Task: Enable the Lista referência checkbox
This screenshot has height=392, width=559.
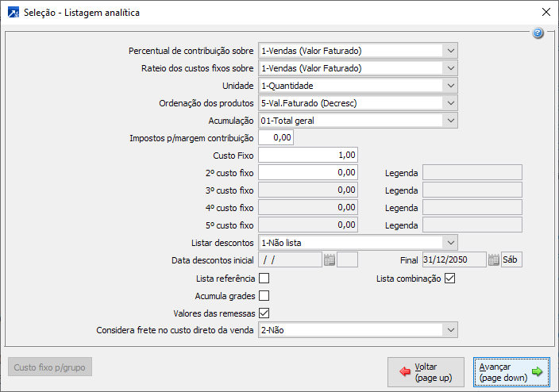Action: (264, 278)
